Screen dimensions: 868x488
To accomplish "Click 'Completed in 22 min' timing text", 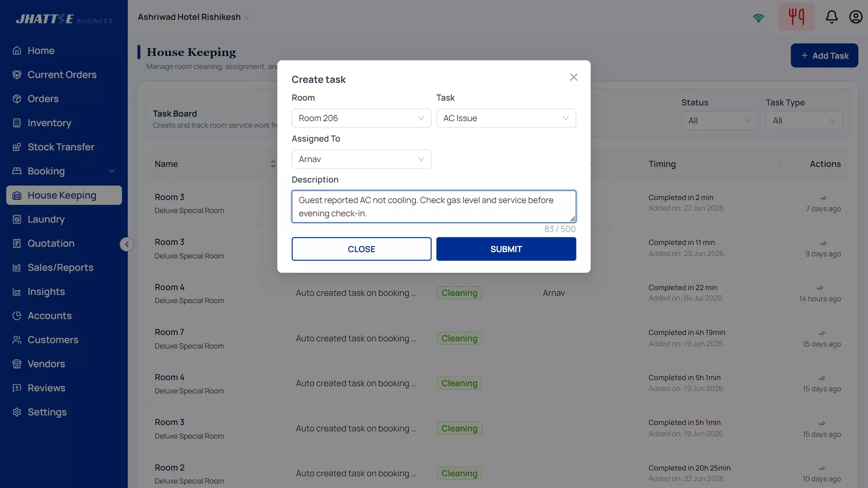I will [x=683, y=288].
